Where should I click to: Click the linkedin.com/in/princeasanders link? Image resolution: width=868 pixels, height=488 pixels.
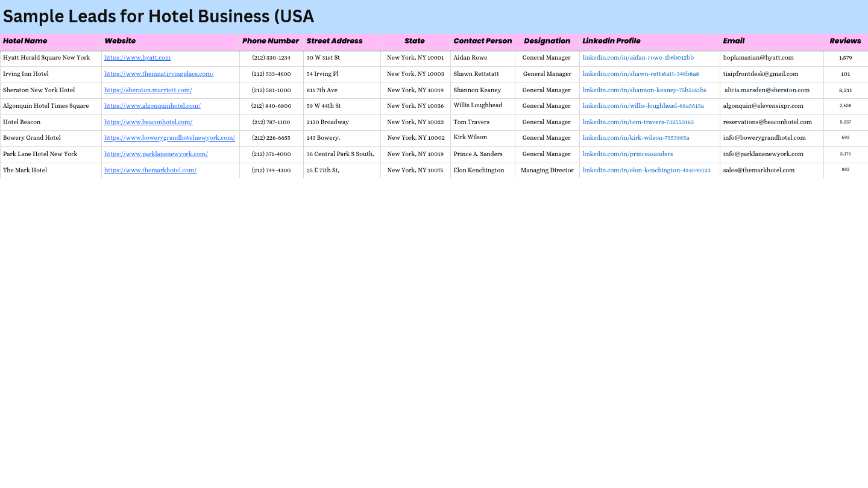[x=627, y=154]
